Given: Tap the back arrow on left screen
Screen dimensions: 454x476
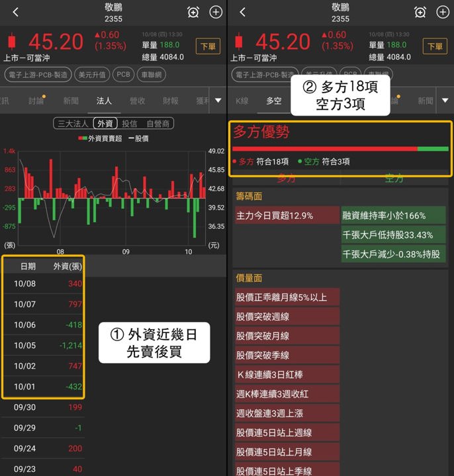Looking at the screenshot, I should (x=16, y=12).
